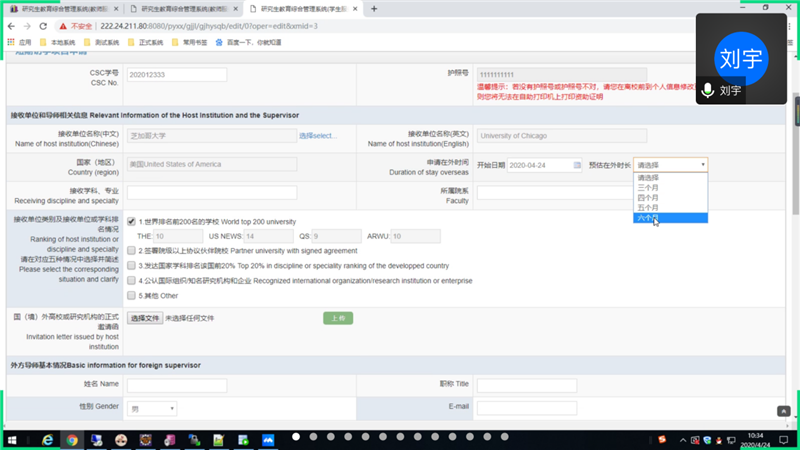Click the foreign supervisor 姓名 Name field
Viewport: 800px width, 450px height.
click(177, 385)
